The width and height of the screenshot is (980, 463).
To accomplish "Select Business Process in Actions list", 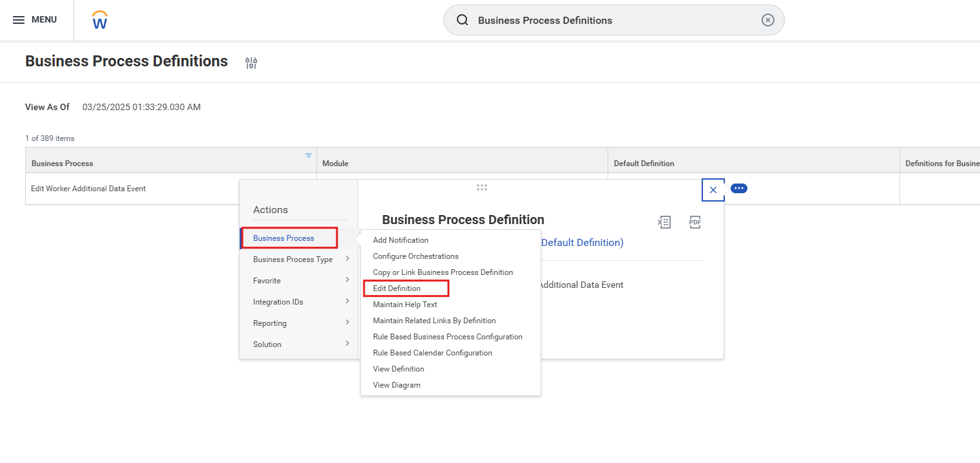I will 283,238.
